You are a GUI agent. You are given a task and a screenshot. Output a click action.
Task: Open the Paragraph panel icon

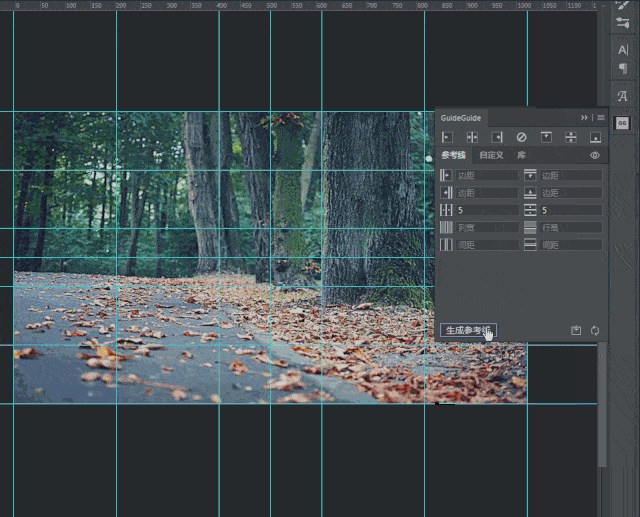click(x=622, y=68)
